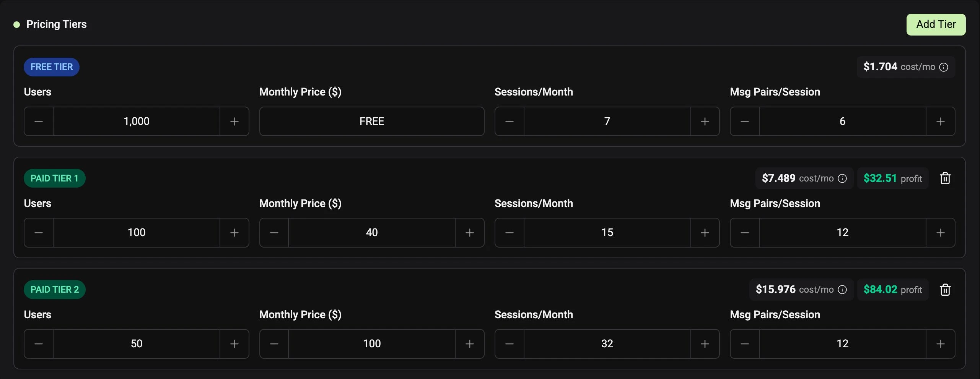This screenshot has height=379, width=980.
Task: Click Paid Tier 2 monthly price field
Action: click(x=372, y=344)
